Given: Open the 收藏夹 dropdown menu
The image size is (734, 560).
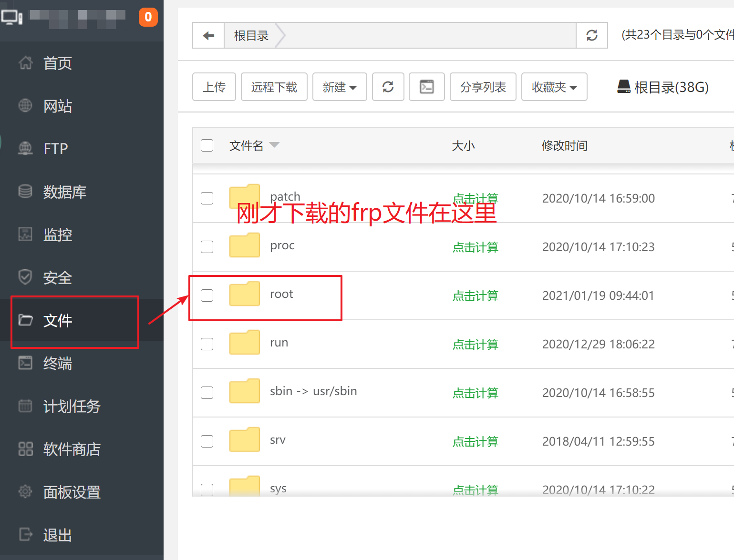Looking at the screenshot, I should (554, 87).
